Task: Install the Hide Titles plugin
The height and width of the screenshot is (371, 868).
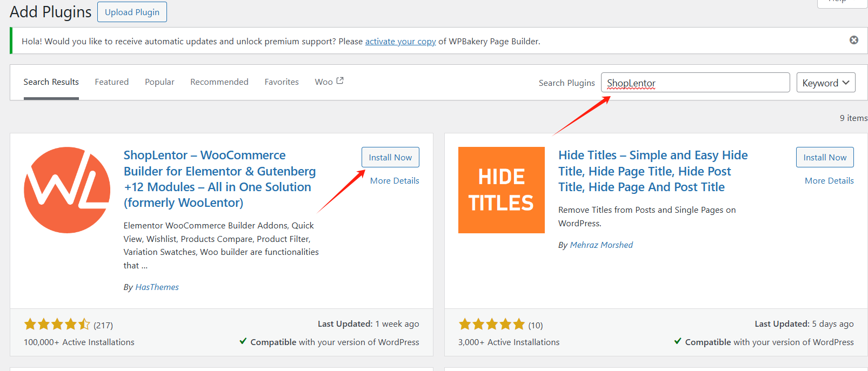Action: 825,157
